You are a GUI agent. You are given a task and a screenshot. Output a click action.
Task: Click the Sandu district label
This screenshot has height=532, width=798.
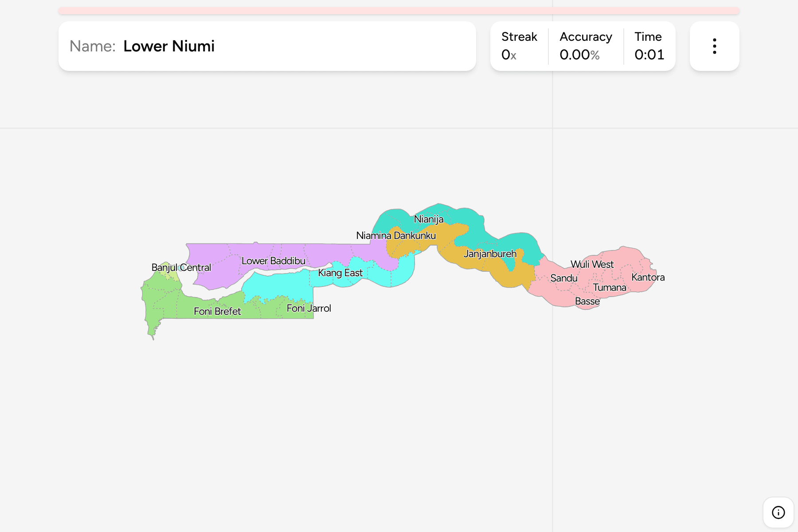click(x=564, y=278)
